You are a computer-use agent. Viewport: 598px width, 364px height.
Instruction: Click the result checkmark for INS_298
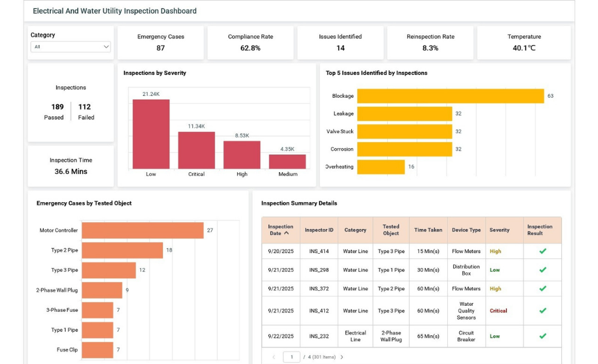coord(542,270)
